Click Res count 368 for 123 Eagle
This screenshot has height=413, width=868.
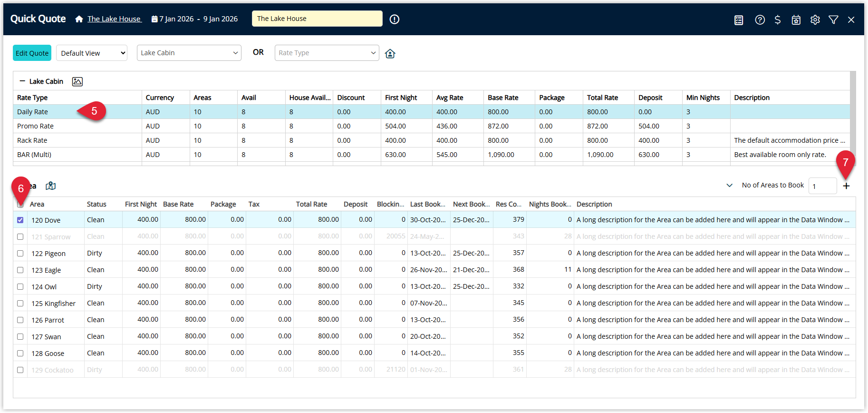pyautogui.click(x=519, y=269)
